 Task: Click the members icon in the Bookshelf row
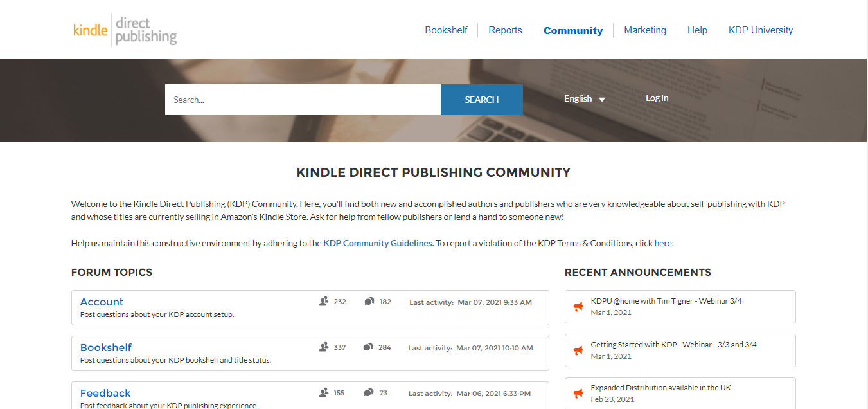pos(324,347)
